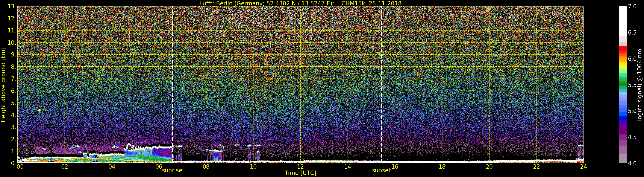This screenshot has width=644, height=177.
Task: Select the "2." height axis tick
Action: coord(13,139)
